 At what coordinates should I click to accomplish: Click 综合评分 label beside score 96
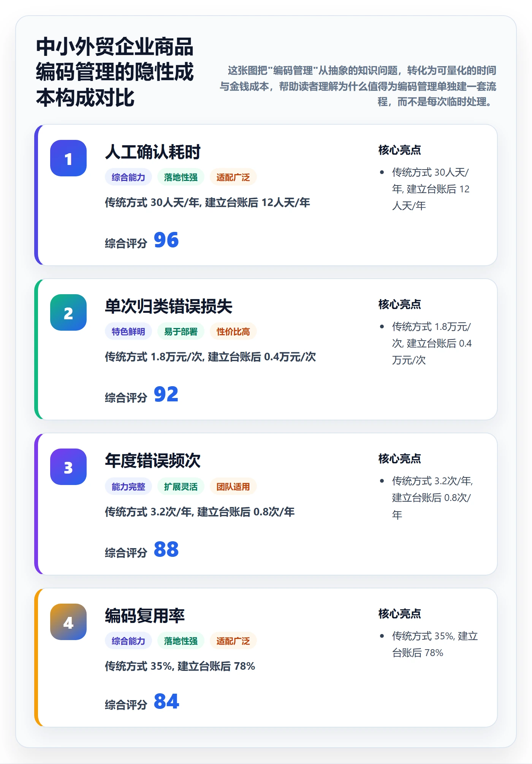click(x=126, y=243)
